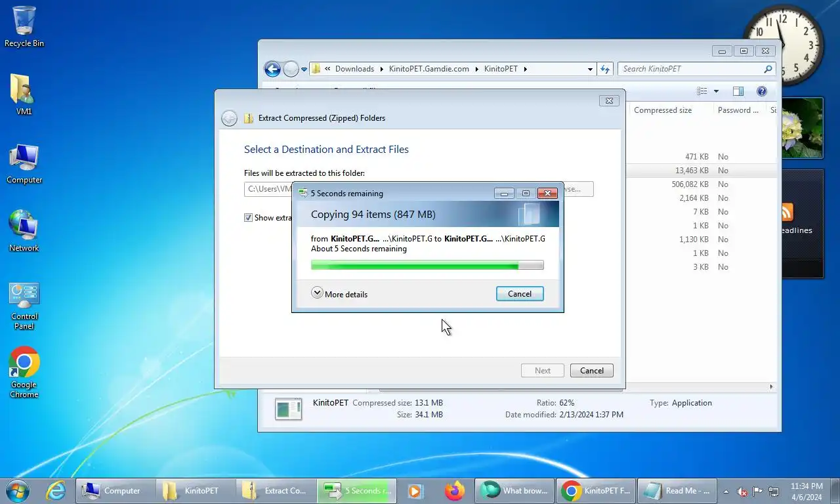Open recent pages dropdown in Explorer
The width and height of the screenshot is (840, 504).
point(304,69)
